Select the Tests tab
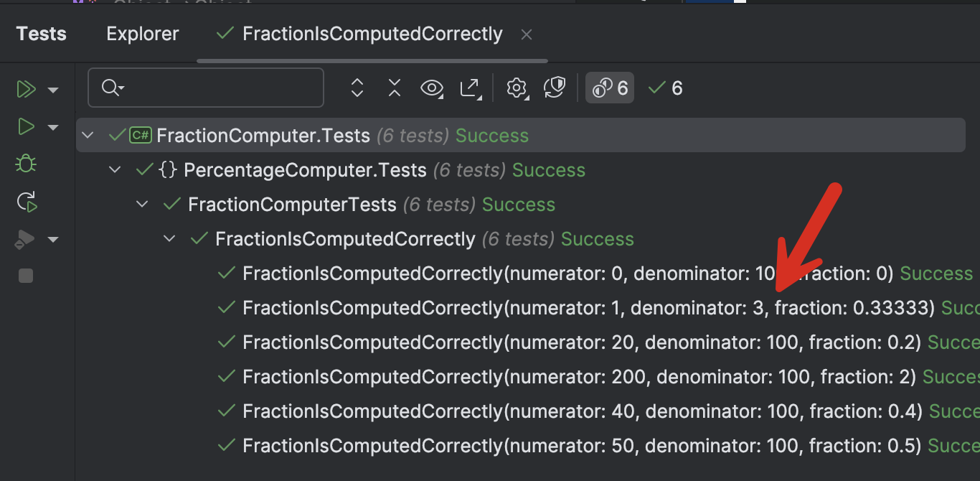Viewport: 980px width, 481px height. (x=41, y=33)
